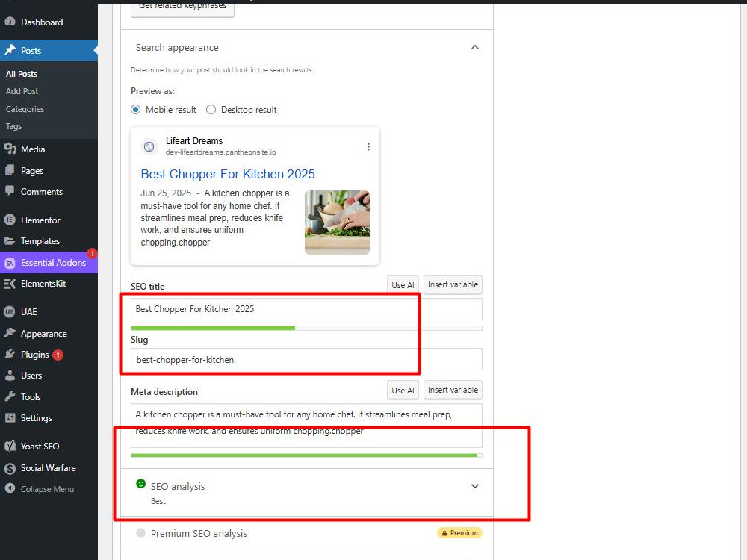This screenshot has height=560, width=747.
Task: Open the Settings menu label
Action: coord(36,417)
